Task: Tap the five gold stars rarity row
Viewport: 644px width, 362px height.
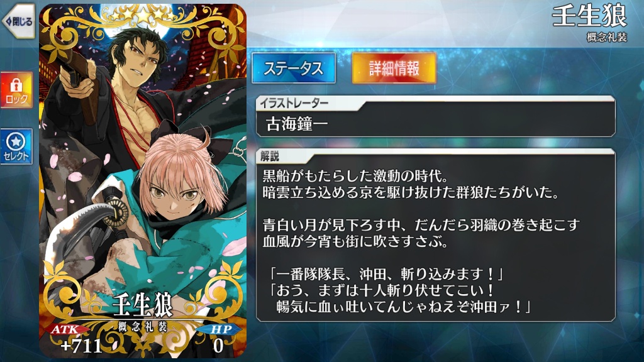Action: pos(143,16)
